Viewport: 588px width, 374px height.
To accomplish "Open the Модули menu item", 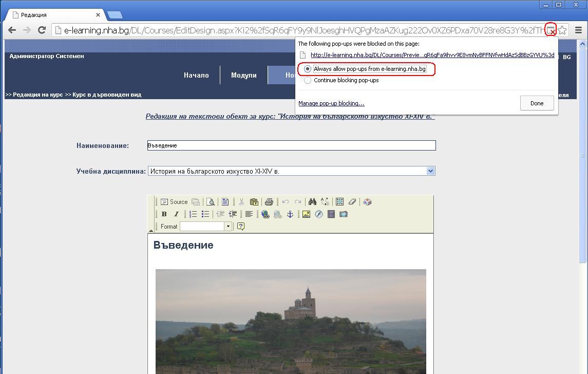I will tap(243, 75).
